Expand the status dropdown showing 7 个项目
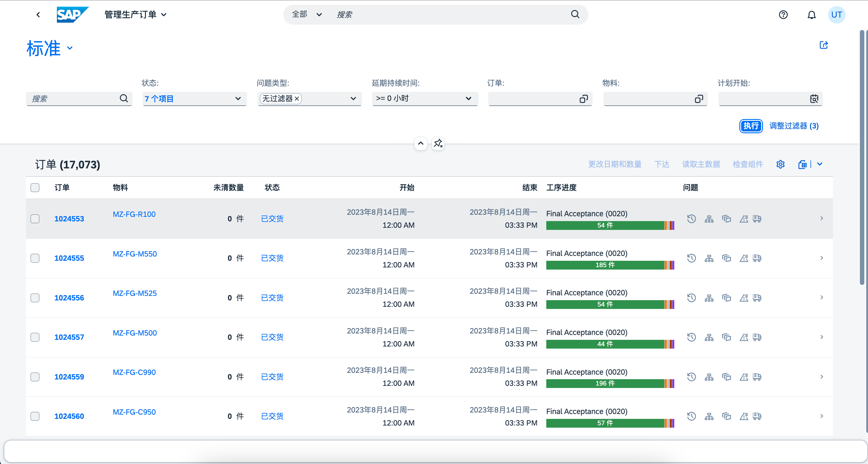The width and height of the screenshot is (868, 464). click(238, 99)
